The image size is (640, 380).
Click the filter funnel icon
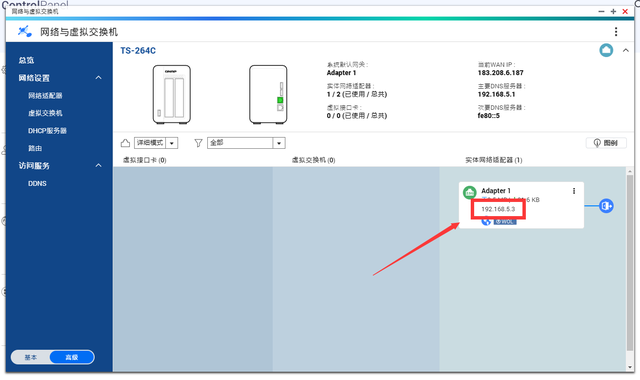[x=198, y=143]
